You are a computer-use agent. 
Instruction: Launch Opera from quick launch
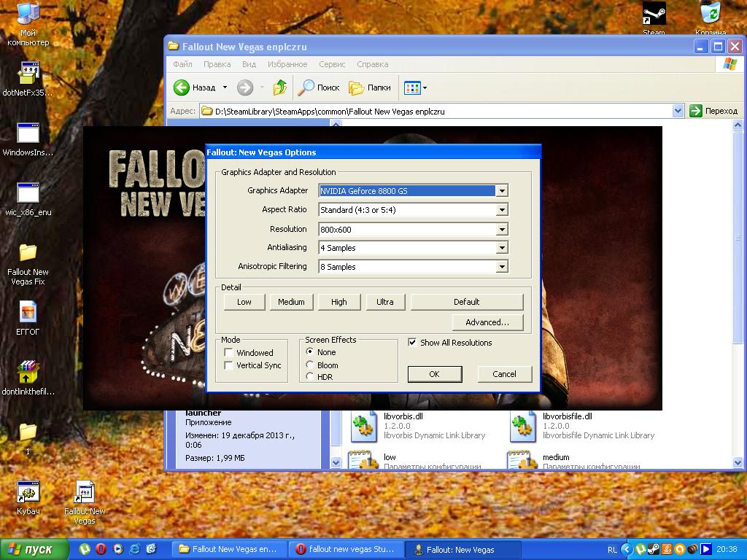(101, 549)
